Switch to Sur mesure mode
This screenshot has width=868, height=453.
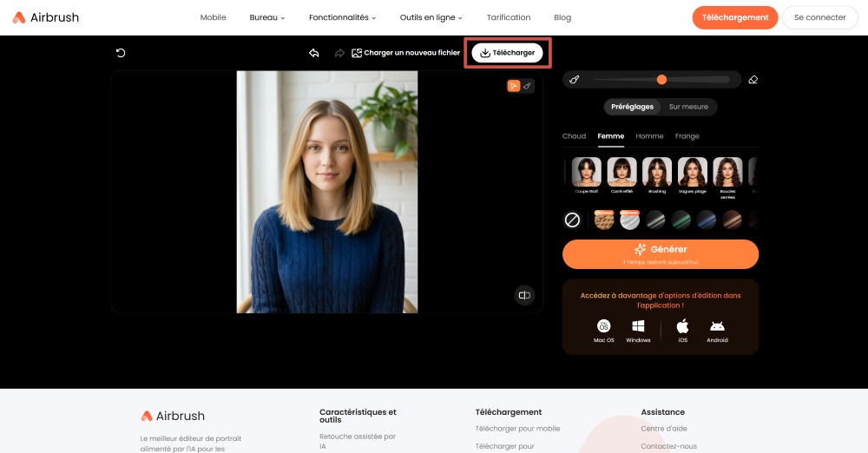pos(688,107)
